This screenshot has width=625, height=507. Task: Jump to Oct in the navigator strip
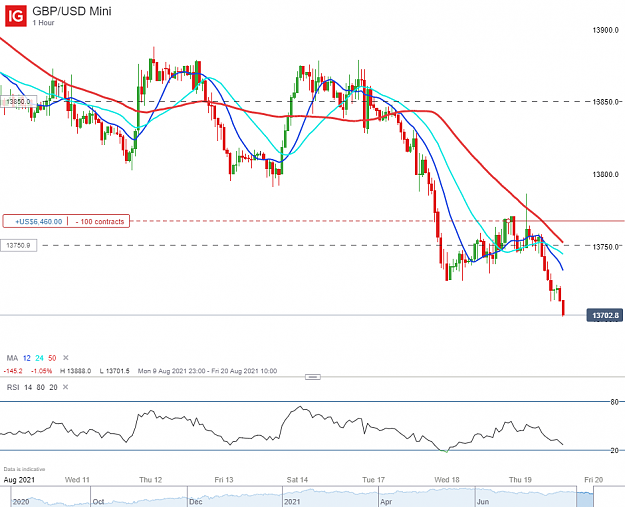click(x=98, y=501)
